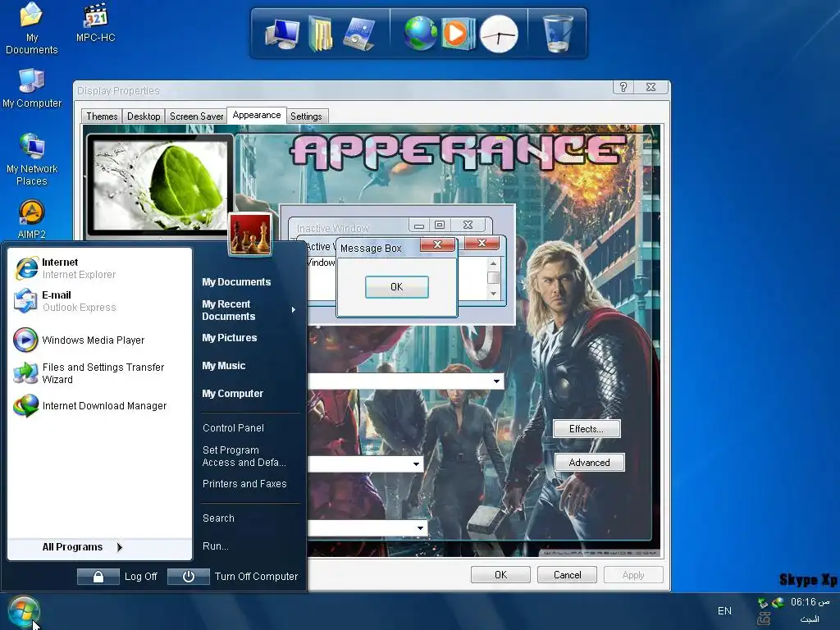Click the power Turn Off Computer icon
This screenshot has height=630, width=840.
click(188, 577)
